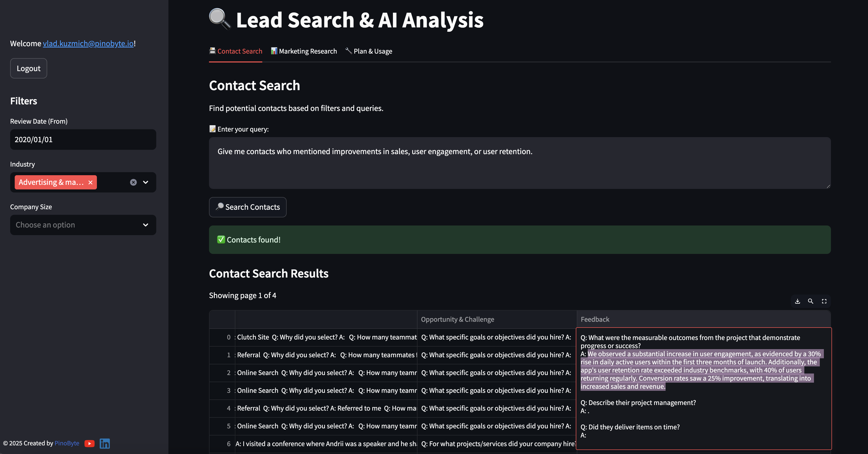Image resolution: width=868 pixels, height=454 pixels.
Task: Open table search magnifier icon
Action: pyautogui.click(x=810, y=301)
